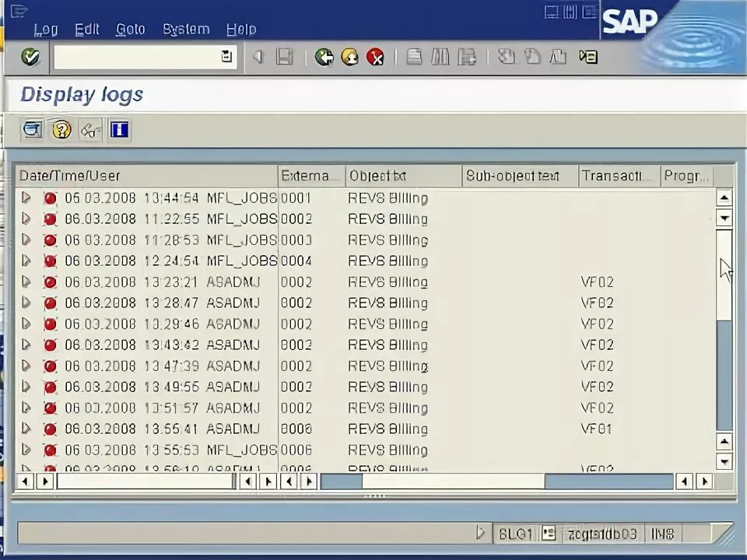Screen dimensions: 747x560
Task: Click external number 0004 cell
Action: click(296, 261)
